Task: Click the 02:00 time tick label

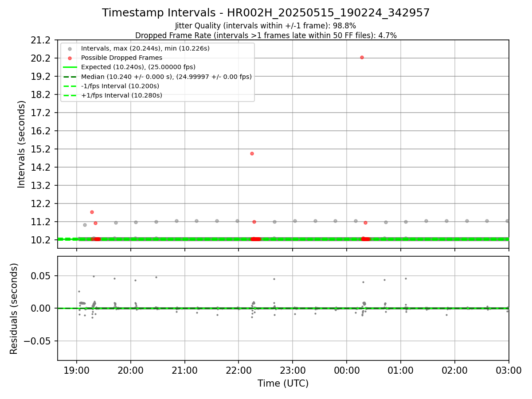Action: pos(455,370)
